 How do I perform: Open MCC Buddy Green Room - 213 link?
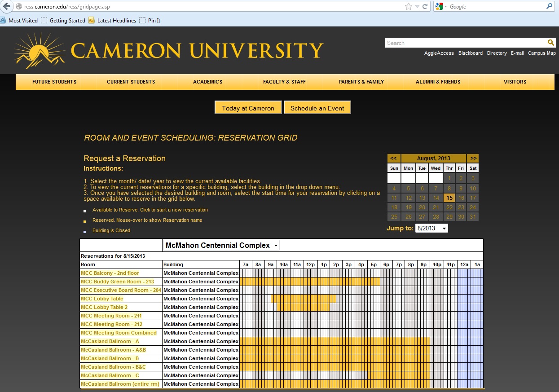pyautogui.click(x=117, y=282)
